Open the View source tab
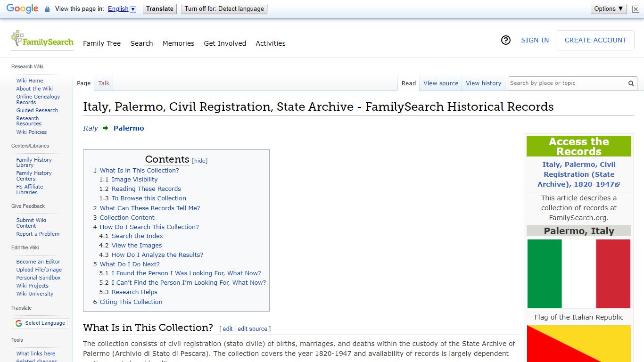This screenshot has width=644, height=362. (441, 83)
